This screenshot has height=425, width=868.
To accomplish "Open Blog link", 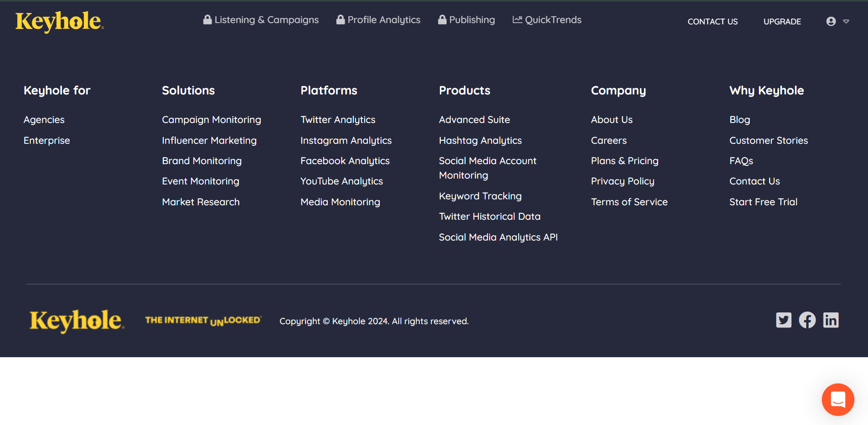I will click(x=739, y=120).
